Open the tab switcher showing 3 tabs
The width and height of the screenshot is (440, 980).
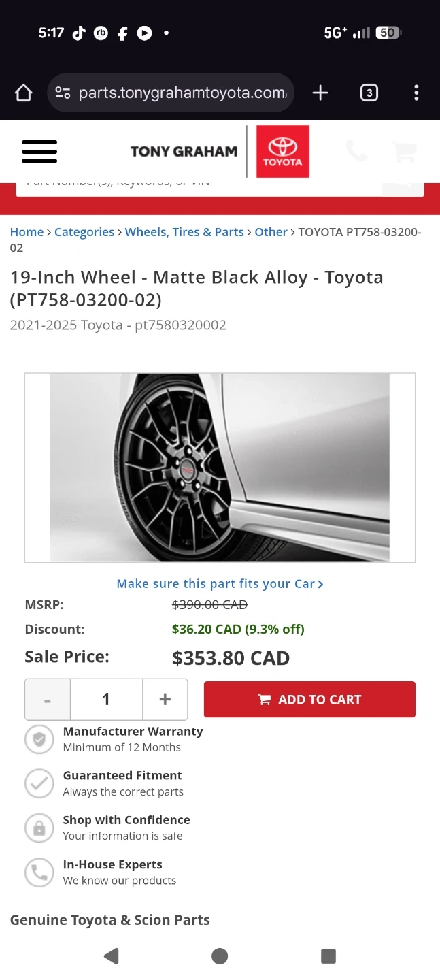(x=369, y=93)
